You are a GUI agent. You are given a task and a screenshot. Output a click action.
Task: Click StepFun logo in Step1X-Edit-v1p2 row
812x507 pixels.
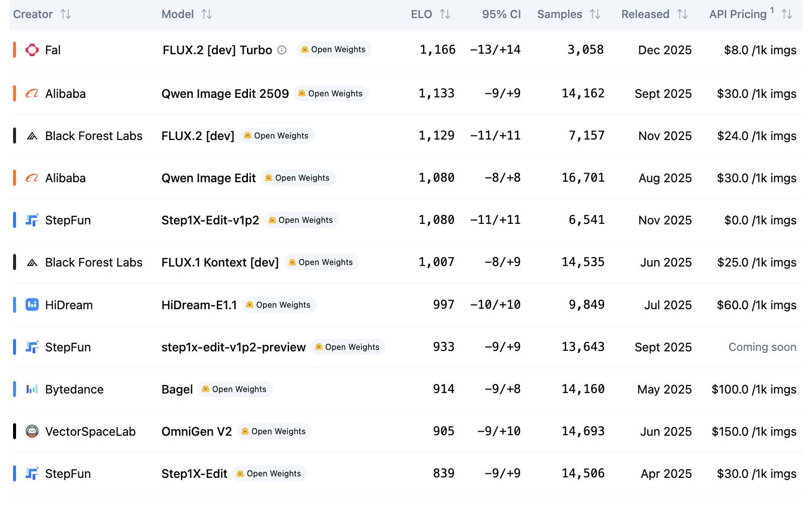pyautogui.click(x=32, y=220)
